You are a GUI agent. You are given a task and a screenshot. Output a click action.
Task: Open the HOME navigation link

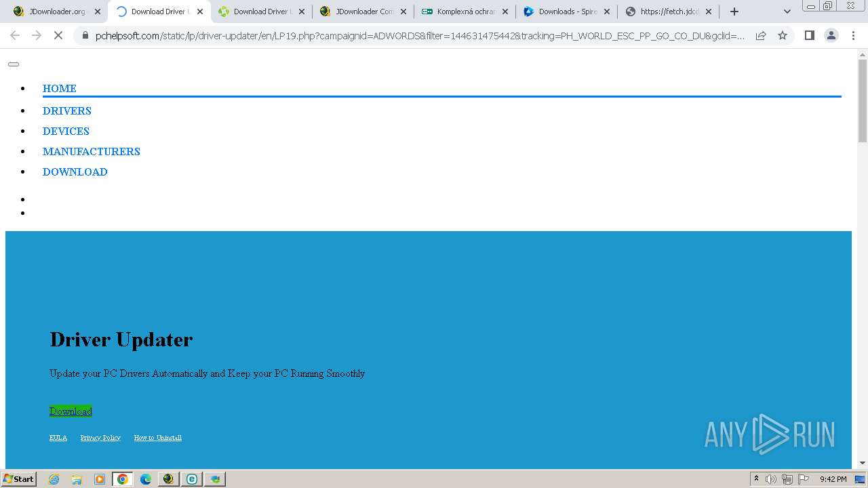[x=60, y=88]
